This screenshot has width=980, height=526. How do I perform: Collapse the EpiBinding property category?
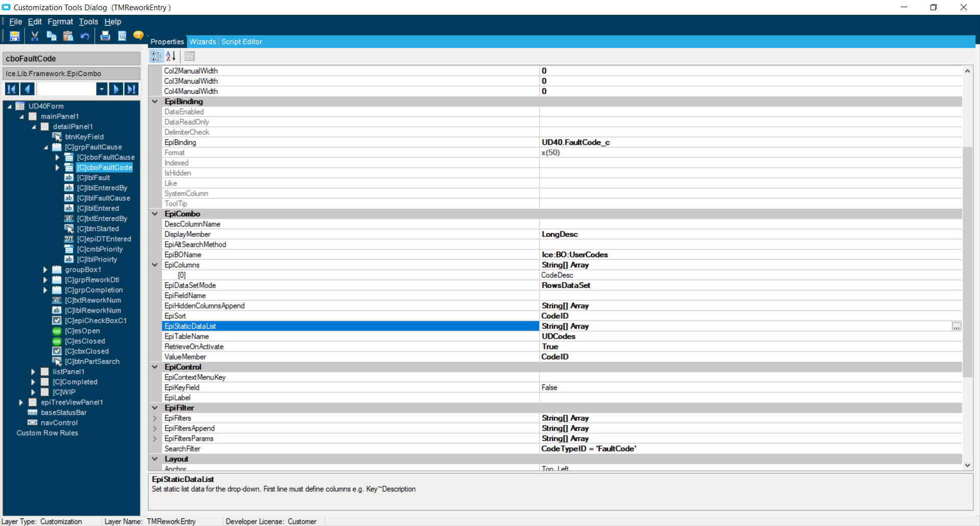tap(155, 101)
